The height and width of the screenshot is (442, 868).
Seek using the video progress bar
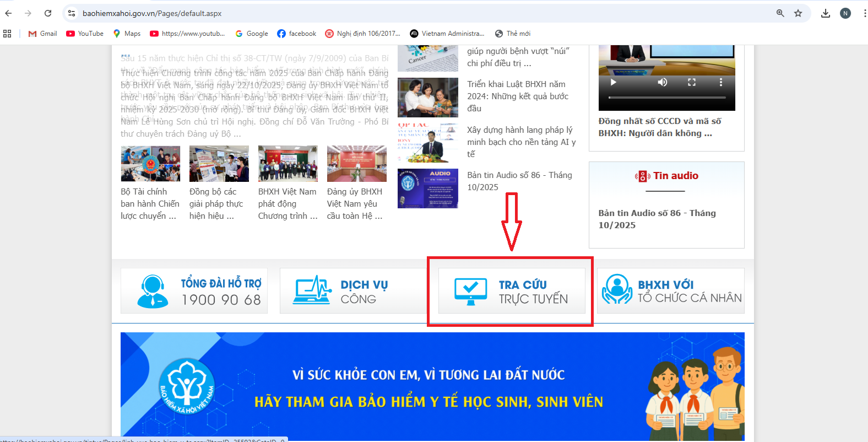click(667, 98)
